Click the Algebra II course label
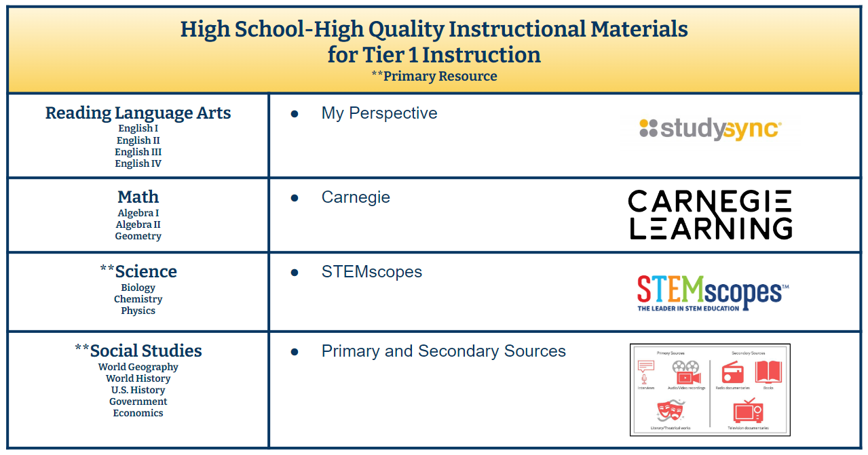868x455 pixels. [x=138, y=224]
